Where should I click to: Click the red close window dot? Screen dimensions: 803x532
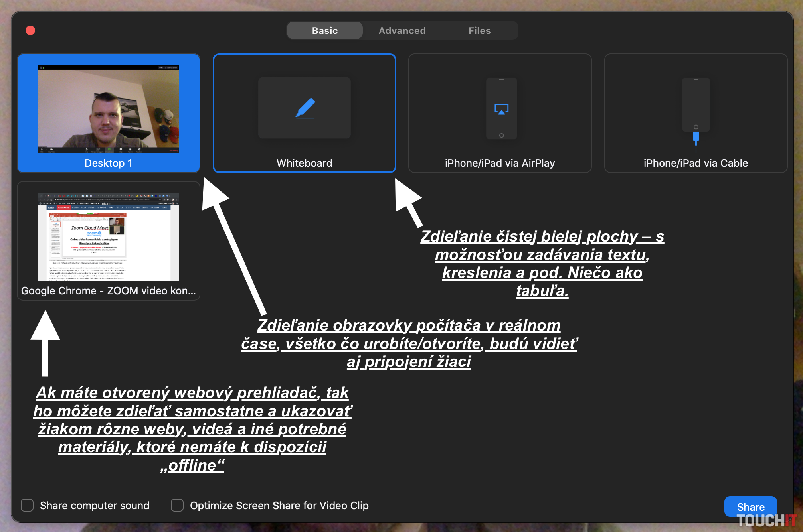(x=30, y=30)
